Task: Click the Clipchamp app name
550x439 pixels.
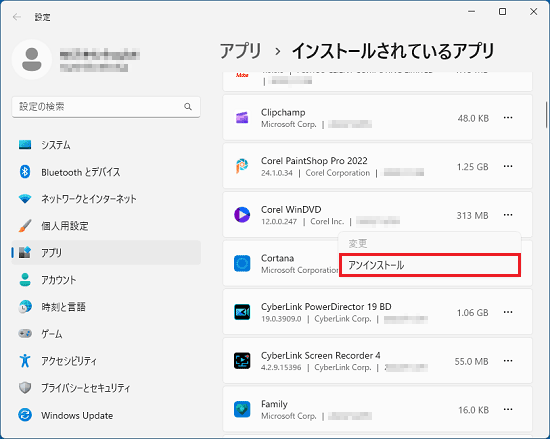Action: click(283, 112)
